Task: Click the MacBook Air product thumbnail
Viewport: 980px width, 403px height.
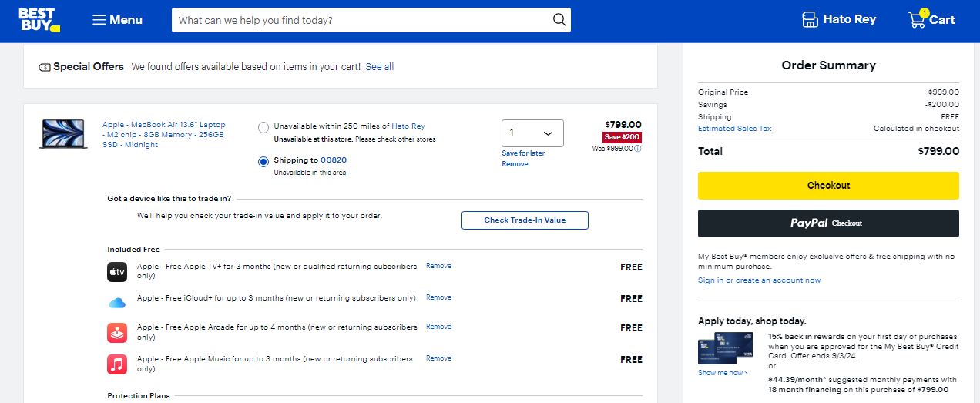Action: (x=63, y=133)
